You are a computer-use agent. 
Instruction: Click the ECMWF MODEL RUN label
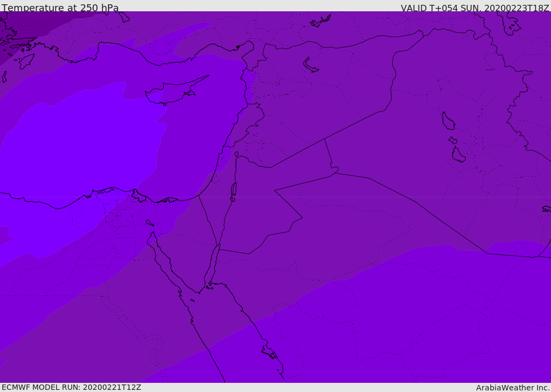(x=71, y=387)
